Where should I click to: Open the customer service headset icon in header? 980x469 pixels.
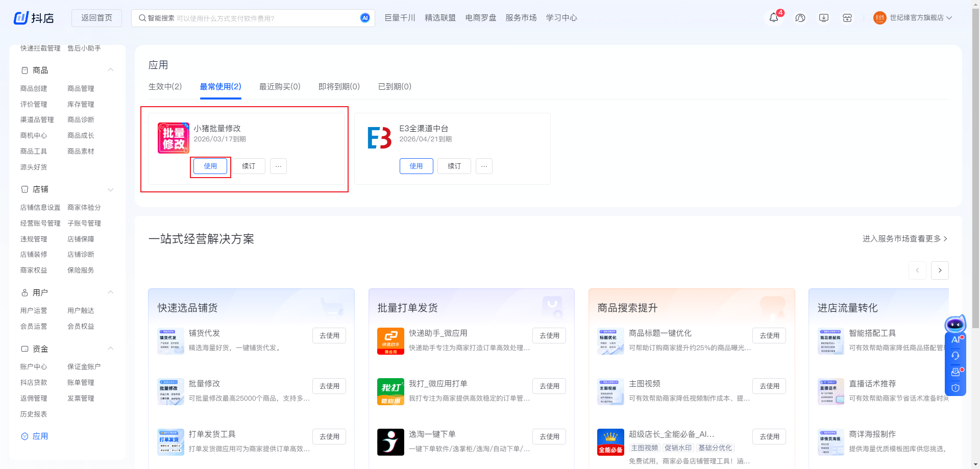pos(800,18)
